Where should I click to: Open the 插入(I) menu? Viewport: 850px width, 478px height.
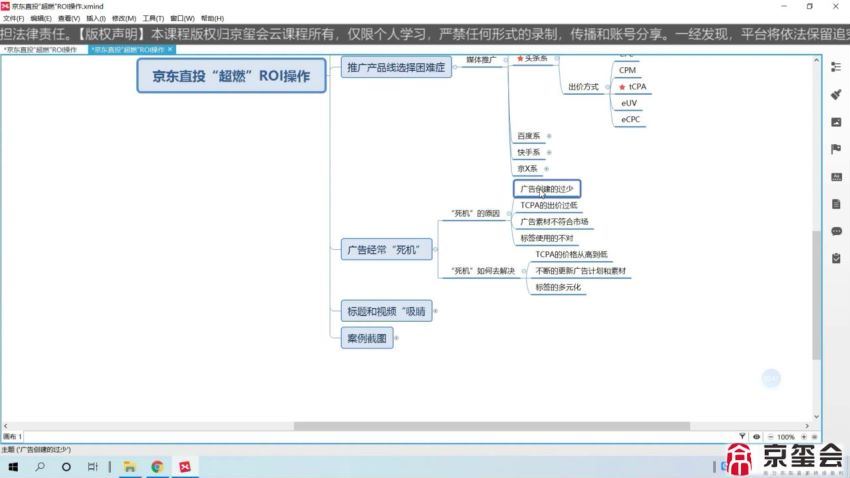96,18
